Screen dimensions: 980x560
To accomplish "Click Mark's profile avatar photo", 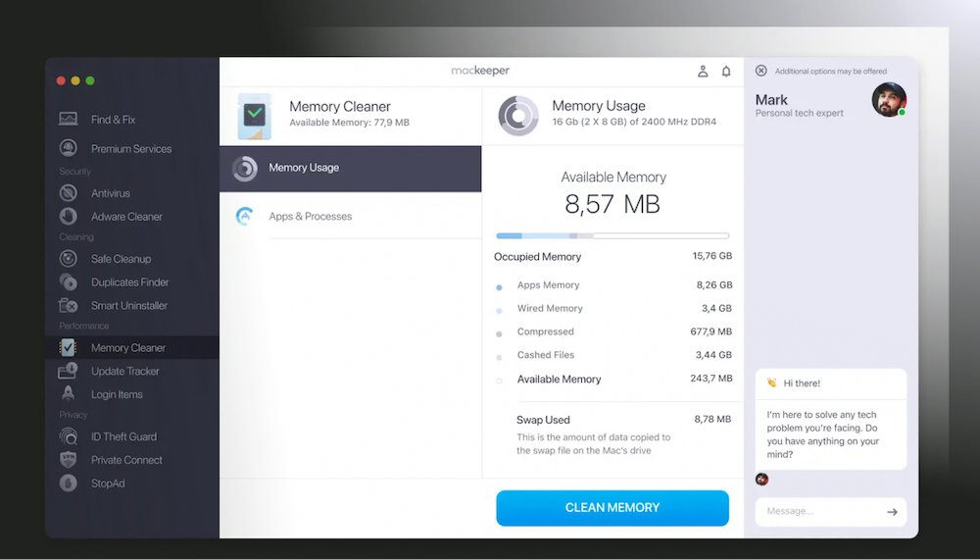I will point(889,99).
